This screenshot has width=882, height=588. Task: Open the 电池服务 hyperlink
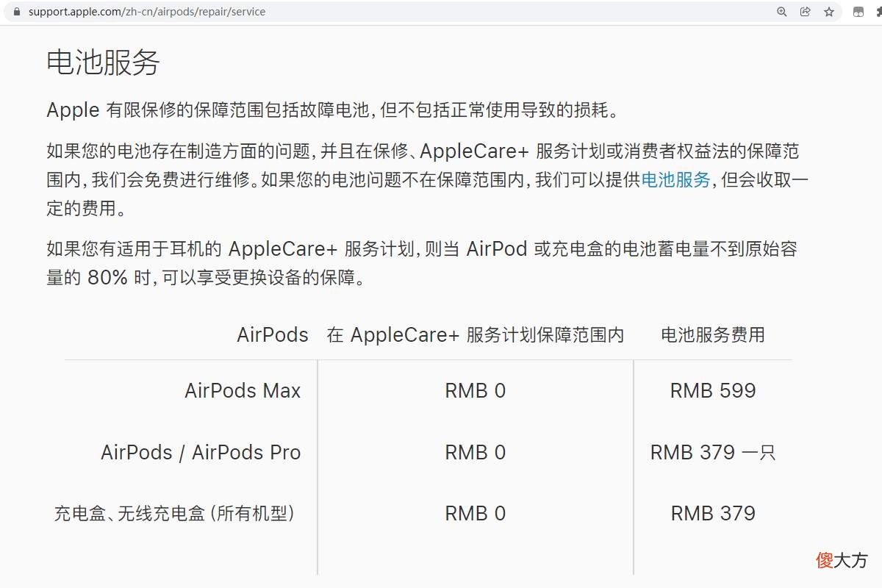point(675,179)
